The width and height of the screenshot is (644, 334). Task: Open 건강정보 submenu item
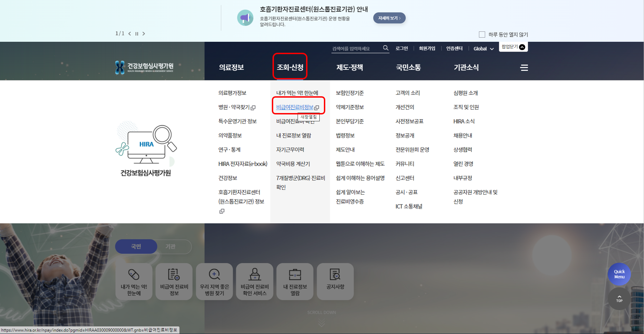pos(228,178)
